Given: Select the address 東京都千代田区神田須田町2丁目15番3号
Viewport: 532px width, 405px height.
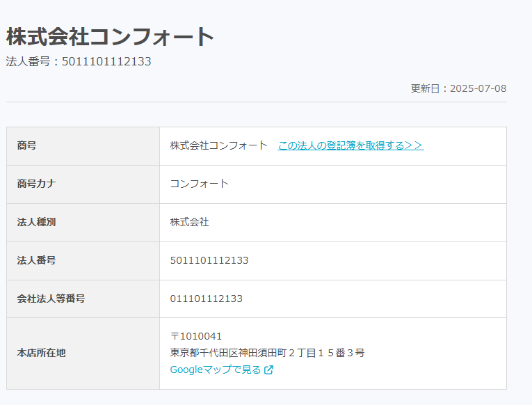Looking at the screenshot, I should point(267,353).
